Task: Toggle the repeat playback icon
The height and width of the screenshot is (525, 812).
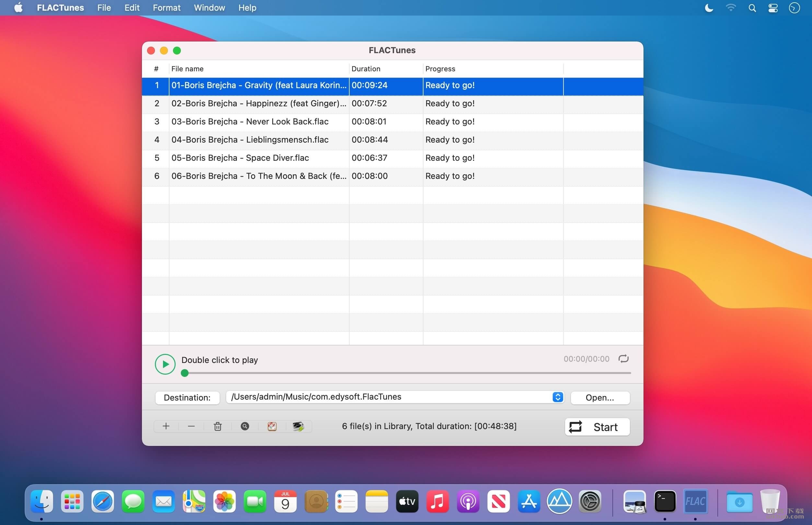Action: [x=623, y=359]
